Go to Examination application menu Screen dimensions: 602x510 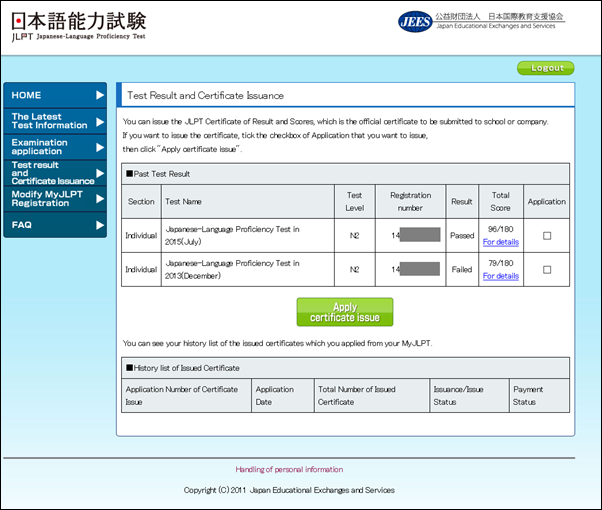tap(55, 147)
